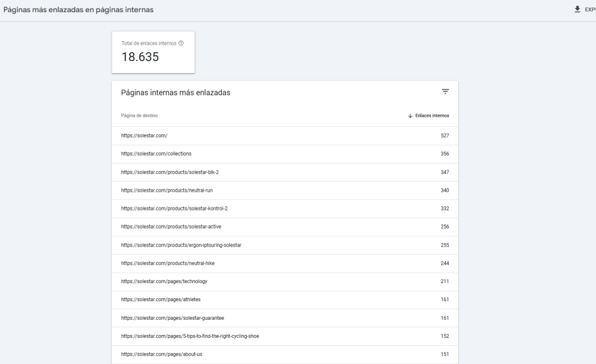Sort by Enlaces internos column header
The width and height of the screenshot is (596, 364).
pos(432,116)
